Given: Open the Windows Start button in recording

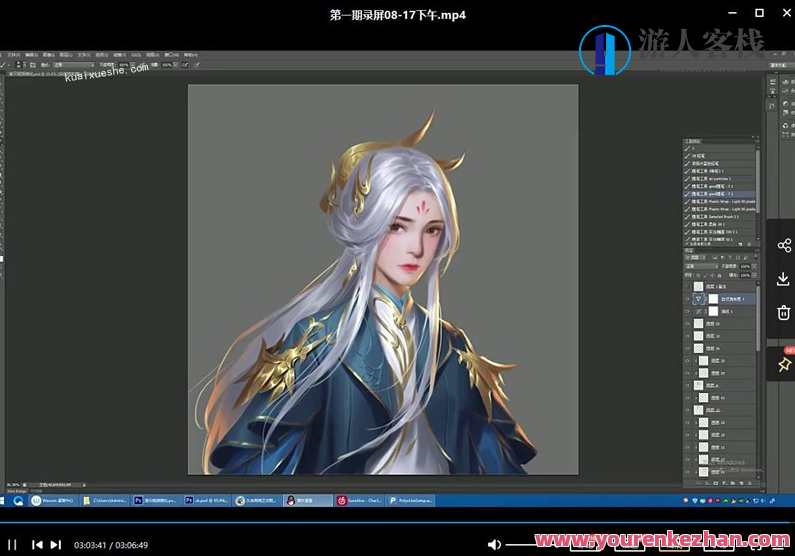Looking at the screenshot, I should [2, 501].
